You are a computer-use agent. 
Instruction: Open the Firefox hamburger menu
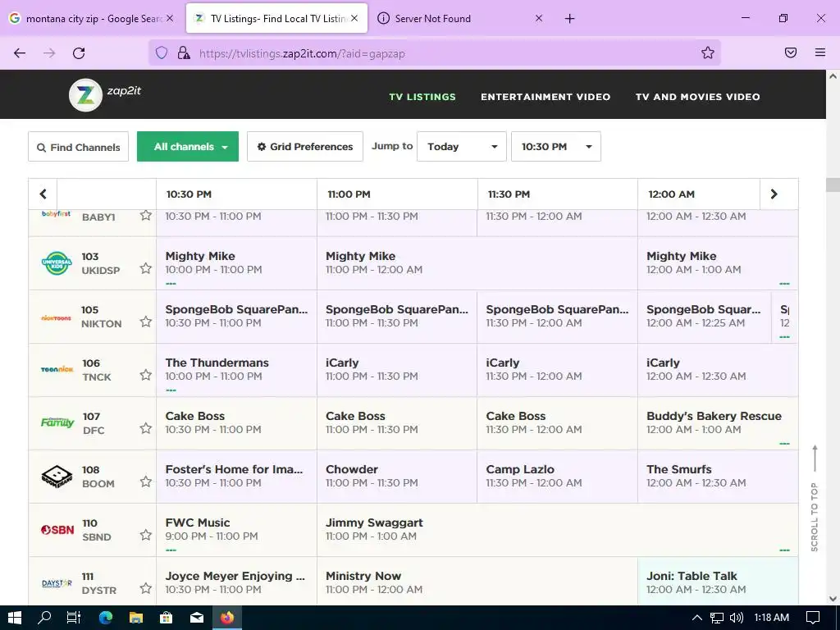coord(820,52)
